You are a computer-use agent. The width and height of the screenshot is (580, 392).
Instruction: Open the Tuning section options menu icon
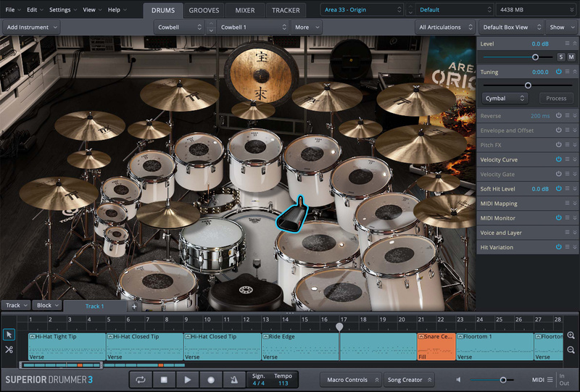tap(567, 72)
